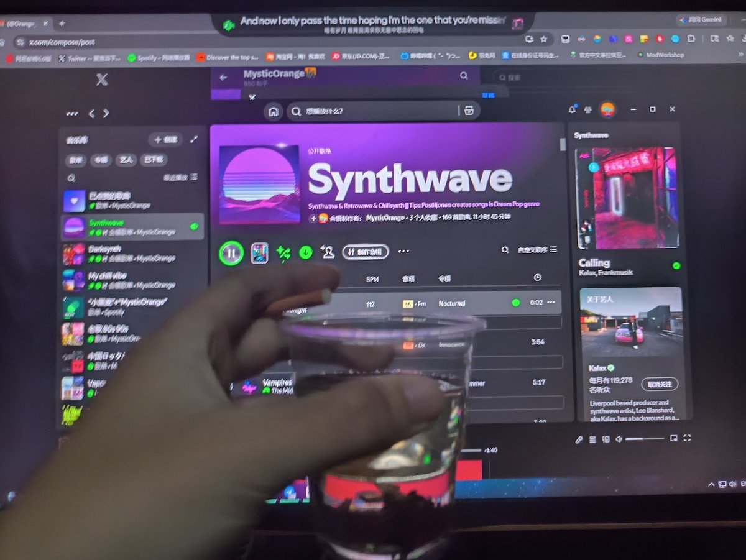Open the My chill vibe playlist
Viewport: 746px width, 560px height.
click(x=133, y=280)
